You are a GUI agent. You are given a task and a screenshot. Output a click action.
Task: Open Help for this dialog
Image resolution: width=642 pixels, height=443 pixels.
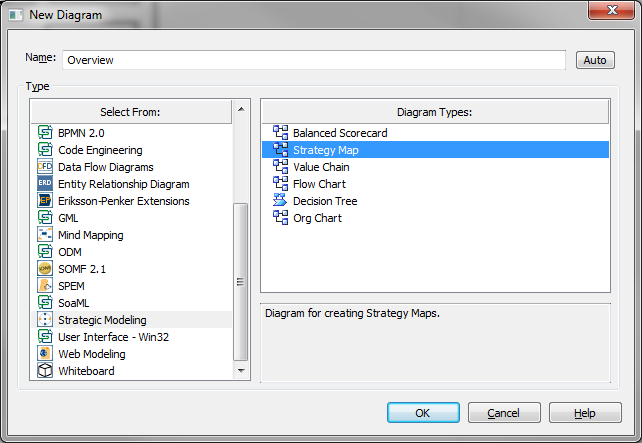(x=585, y=413)
